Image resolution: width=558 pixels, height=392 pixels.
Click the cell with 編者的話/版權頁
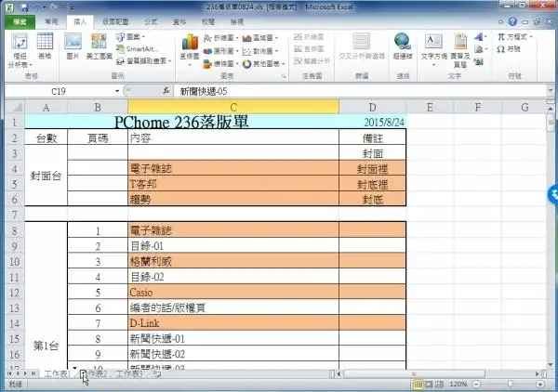233,307
